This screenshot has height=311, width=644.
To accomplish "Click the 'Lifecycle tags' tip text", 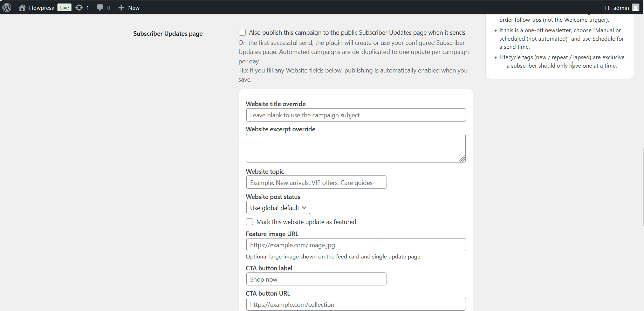I will [x=562, y=62].
